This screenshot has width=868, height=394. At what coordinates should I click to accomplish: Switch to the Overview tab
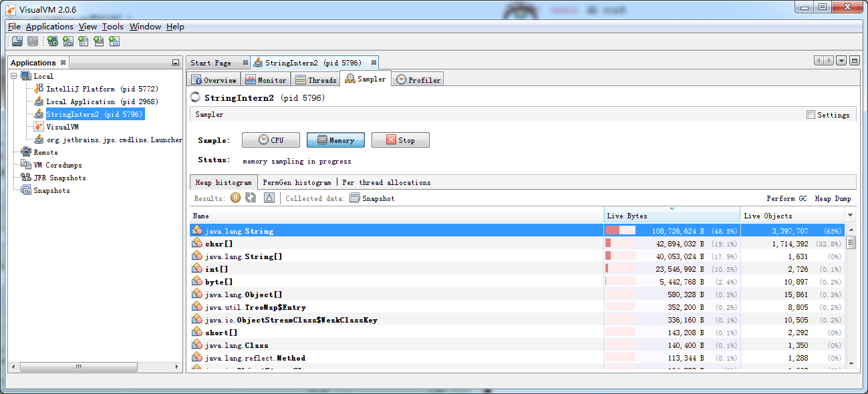click(214, 79)
